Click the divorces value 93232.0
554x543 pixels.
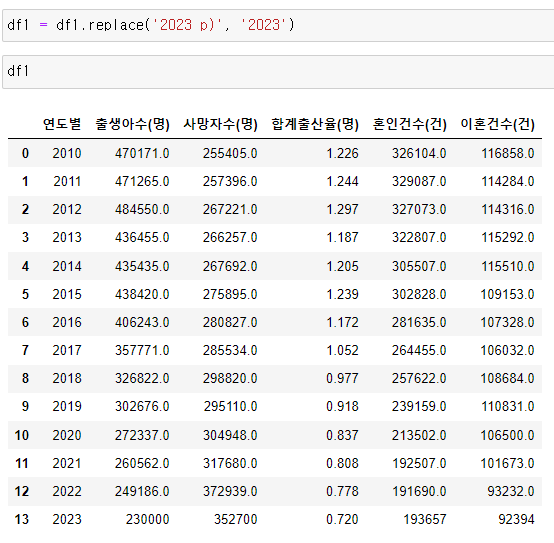[511, 491]
